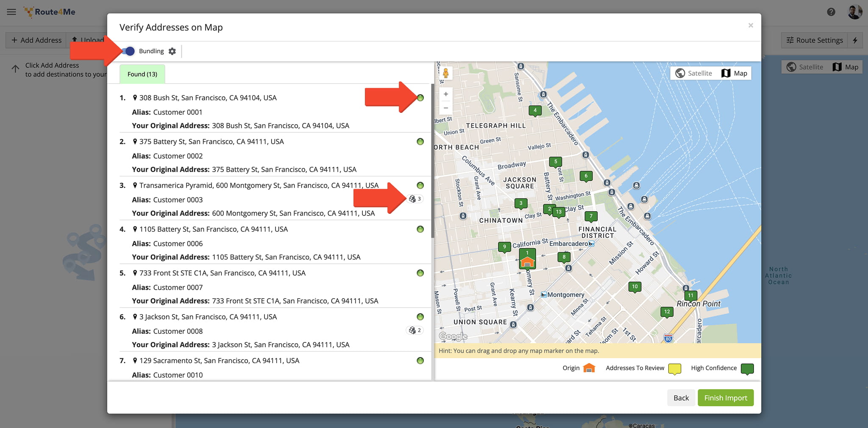The height and width of the screenshot is (428, 868).
Task: Select map marker number 10
Action: click(x=634, y=287)
